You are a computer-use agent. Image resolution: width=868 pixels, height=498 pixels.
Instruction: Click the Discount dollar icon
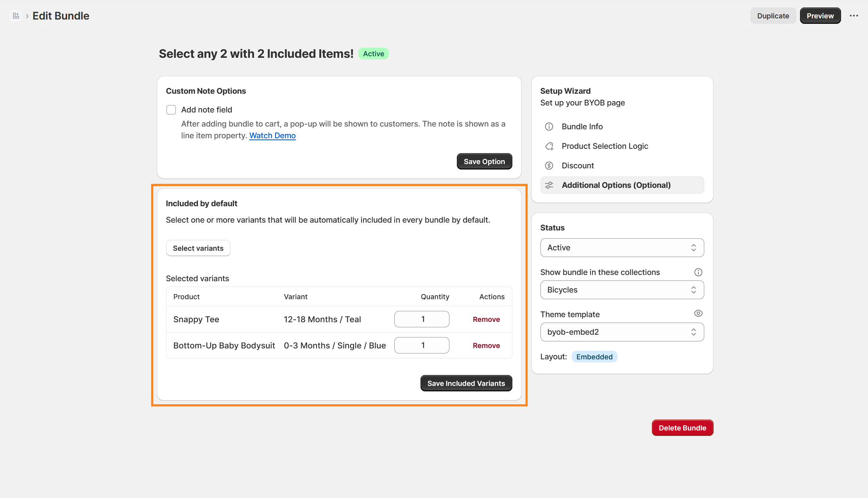[x=549, y=166]
